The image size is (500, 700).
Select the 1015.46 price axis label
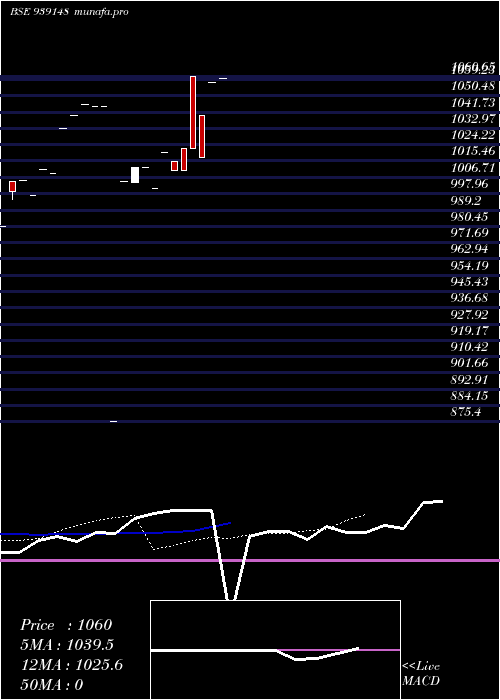pyautogui.click(x=473, y=151)
